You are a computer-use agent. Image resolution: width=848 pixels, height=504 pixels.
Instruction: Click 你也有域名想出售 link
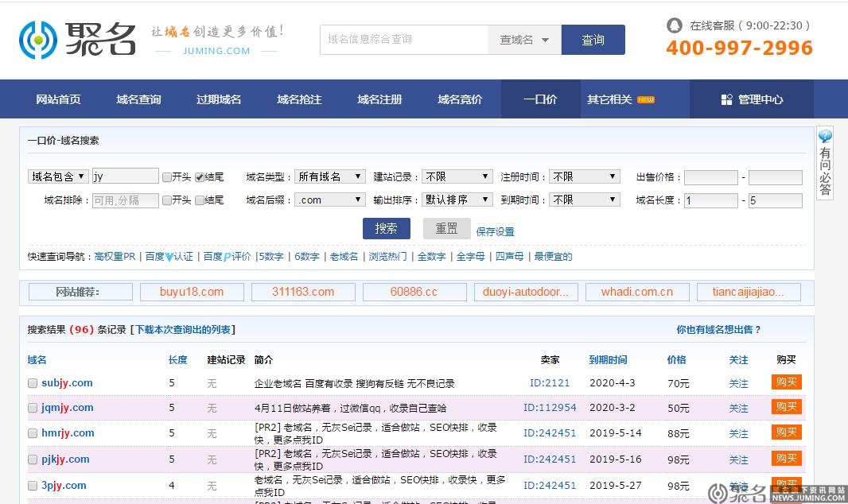coord(719,330)
